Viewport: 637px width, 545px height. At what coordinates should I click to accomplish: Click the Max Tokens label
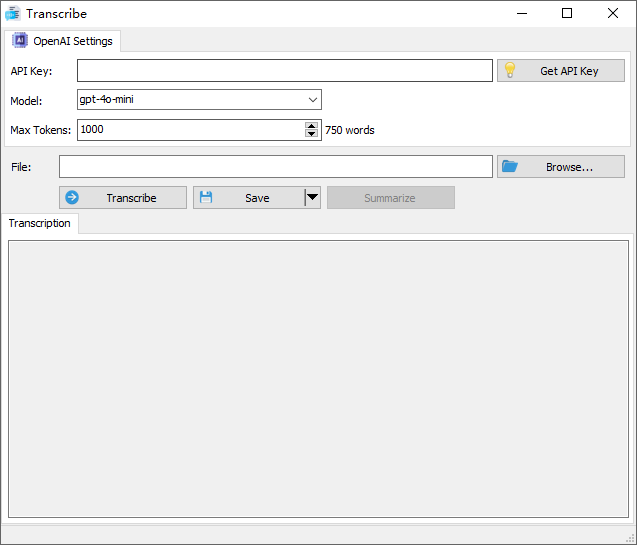click(x=41, y=130)
